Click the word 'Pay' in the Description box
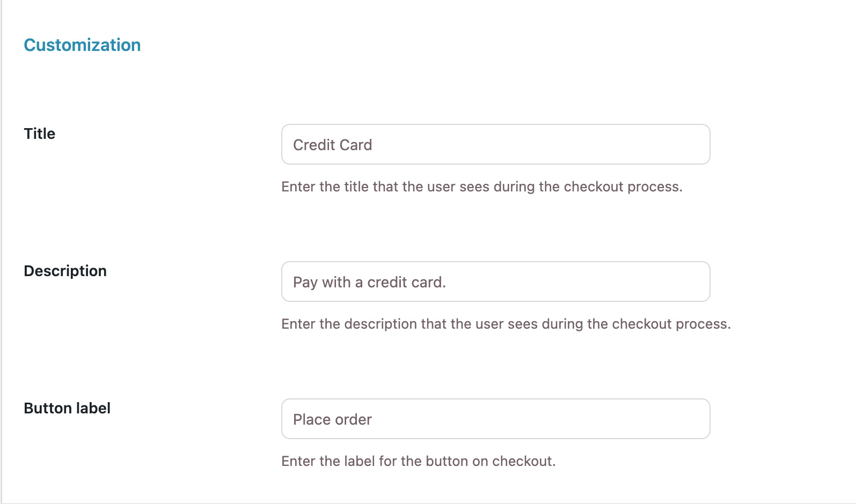856x504 pixels. point(305,282)
